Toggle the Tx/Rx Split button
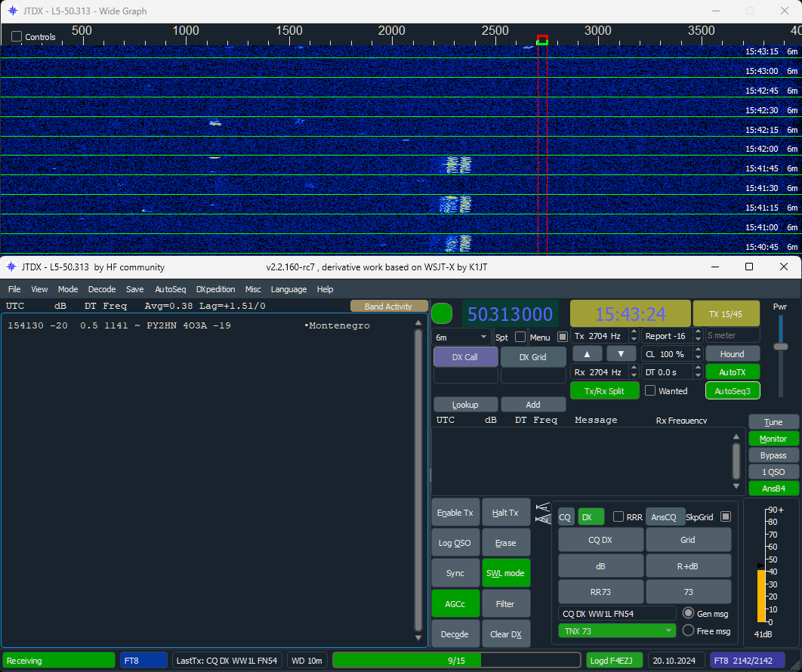The image size is (802, 672). pyautogui.click(x=605, y=390)
